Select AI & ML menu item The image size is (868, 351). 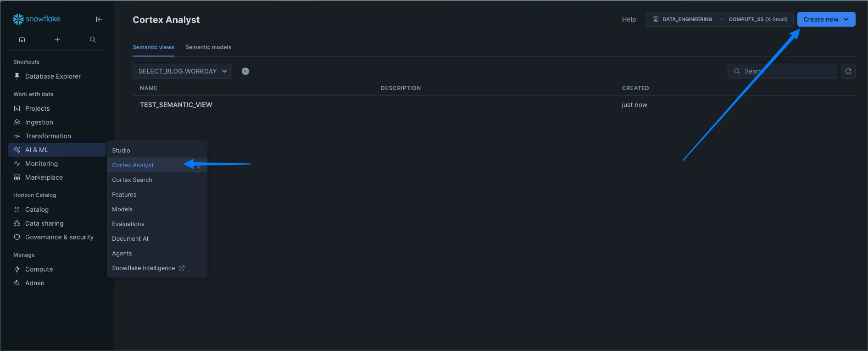click(57, 150)
